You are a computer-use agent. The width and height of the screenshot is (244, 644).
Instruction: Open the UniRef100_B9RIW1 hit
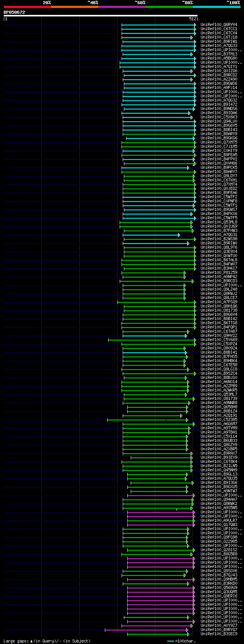pyautogui.click(x=219, y=41)
